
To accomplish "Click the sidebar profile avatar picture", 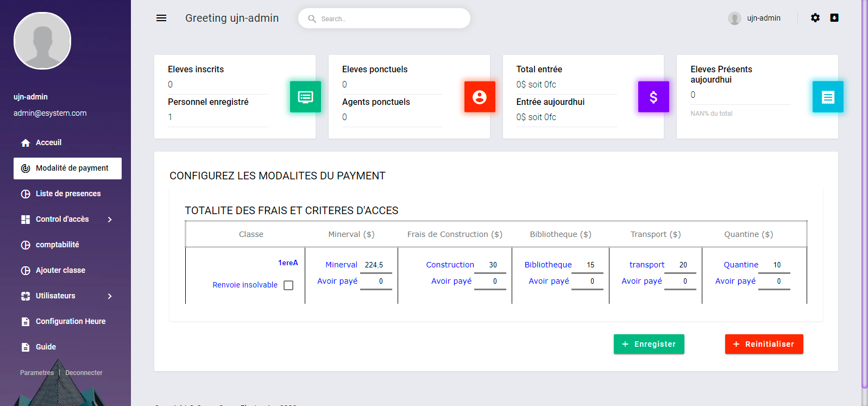I will click(42, 41).
